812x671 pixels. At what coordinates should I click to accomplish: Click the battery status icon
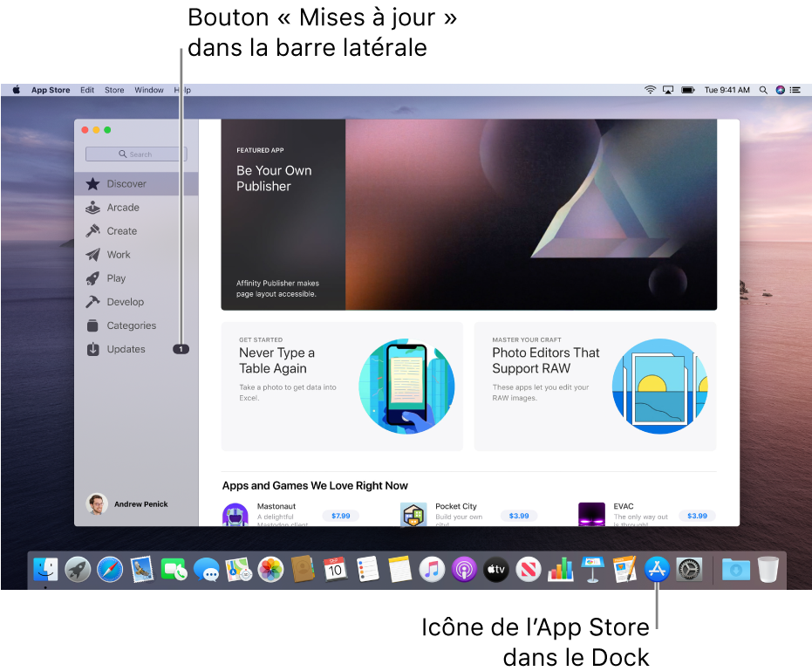pyautogui.click(x=687, y=90)
